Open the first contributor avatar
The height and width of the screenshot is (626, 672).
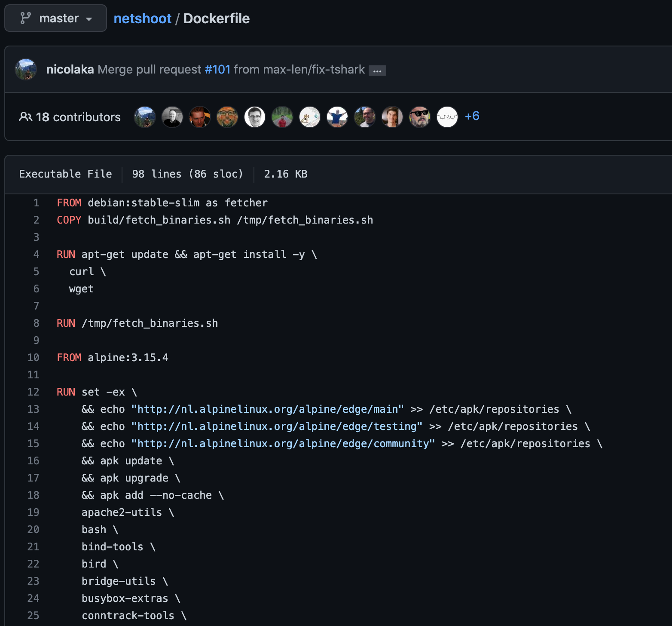145,117
